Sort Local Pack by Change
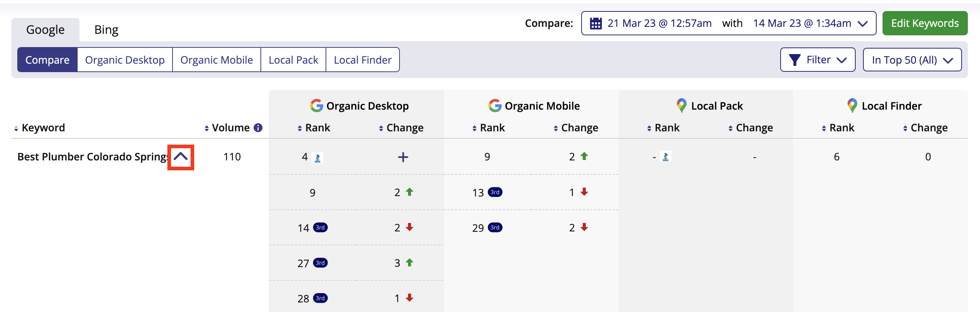 coord(750,127)
